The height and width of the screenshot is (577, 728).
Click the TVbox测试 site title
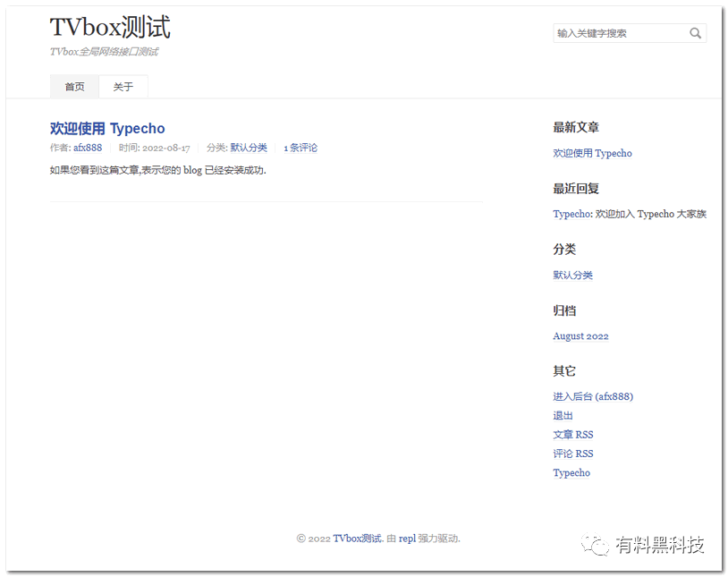click(110, 28)
